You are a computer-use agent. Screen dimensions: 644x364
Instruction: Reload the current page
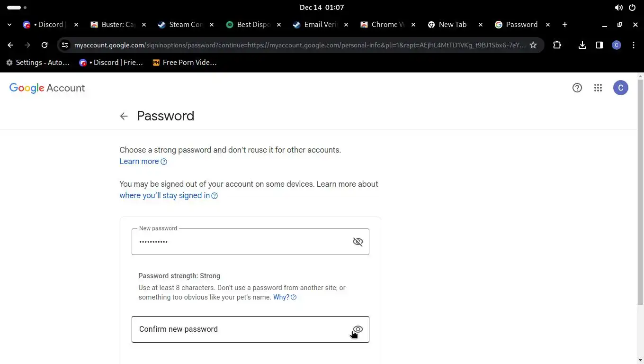pos(45,45)
